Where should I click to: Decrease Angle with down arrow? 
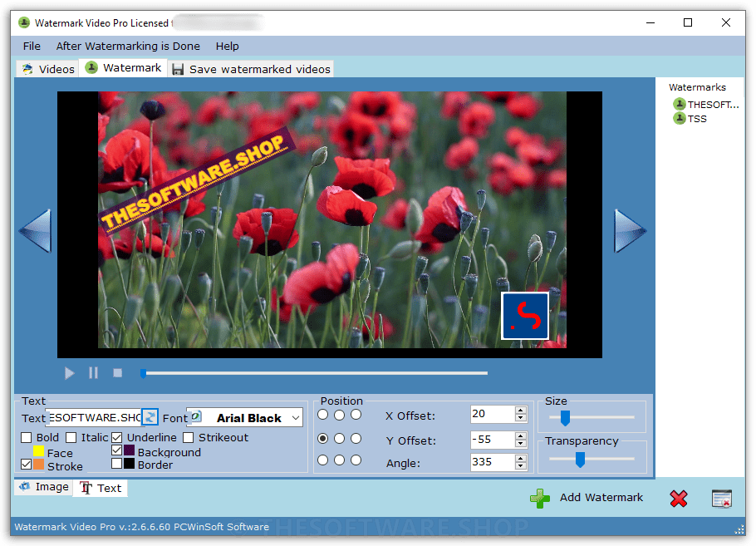[x=520, y=465]
